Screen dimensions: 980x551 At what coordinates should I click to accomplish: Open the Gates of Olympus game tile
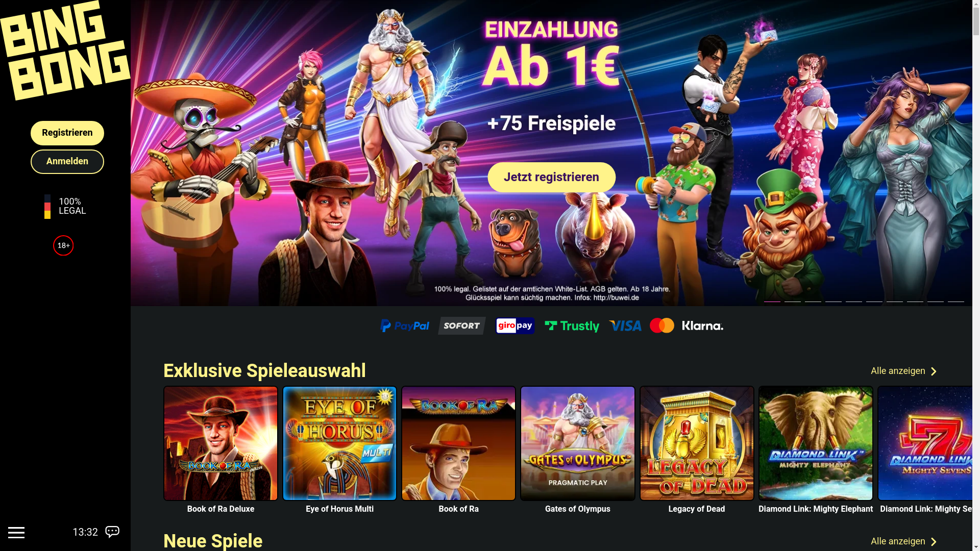(578, 443)
